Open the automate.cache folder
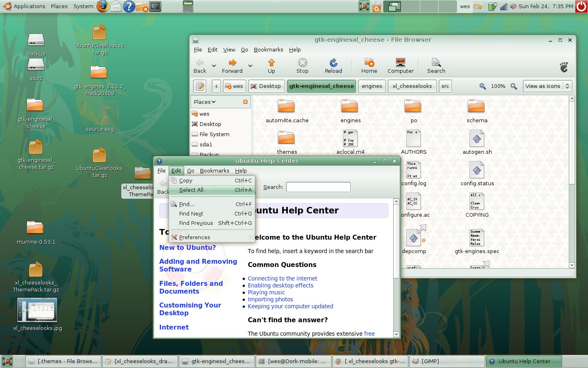The width and height of the screenshot is (588, 368). [x=287, y=111]
